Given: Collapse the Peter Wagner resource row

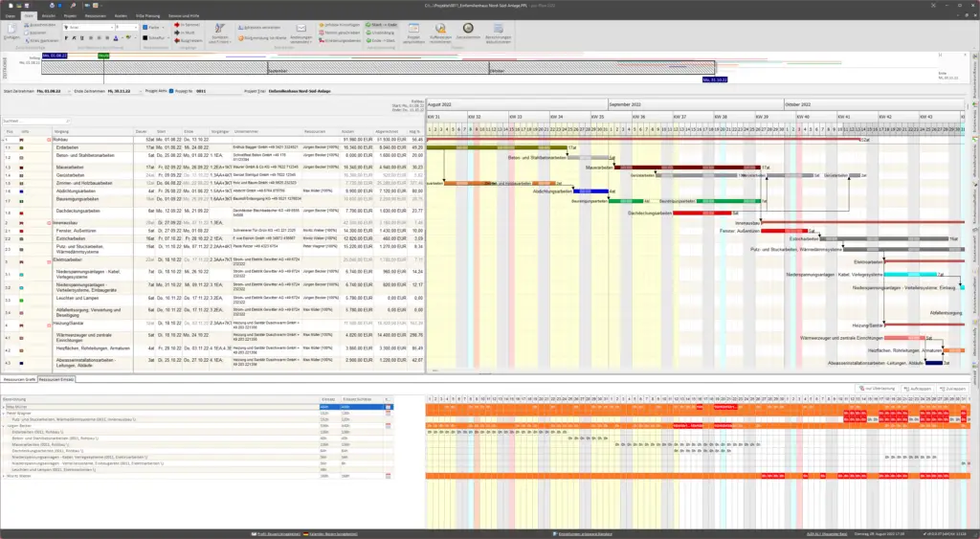Looking at the screenshot, I should tap(3, 414).
